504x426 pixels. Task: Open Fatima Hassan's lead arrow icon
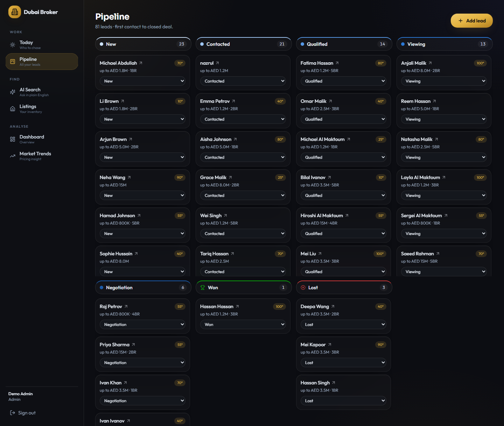(x=337, y=63)
